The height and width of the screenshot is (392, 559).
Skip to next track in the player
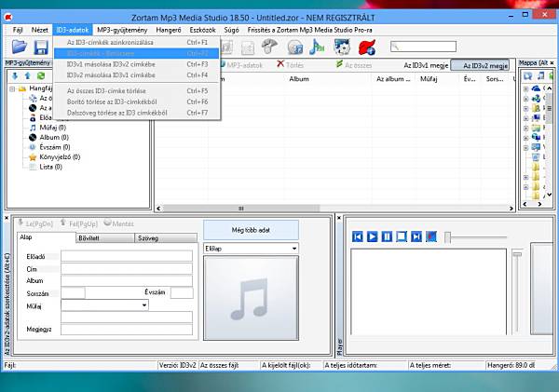click(416, 237)
